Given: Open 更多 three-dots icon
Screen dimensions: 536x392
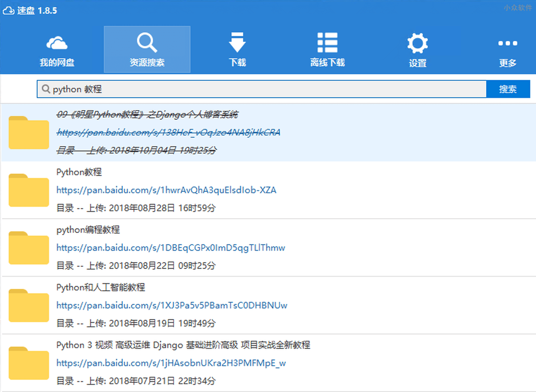Looking at the screenshot, I should tap(508, 43).
